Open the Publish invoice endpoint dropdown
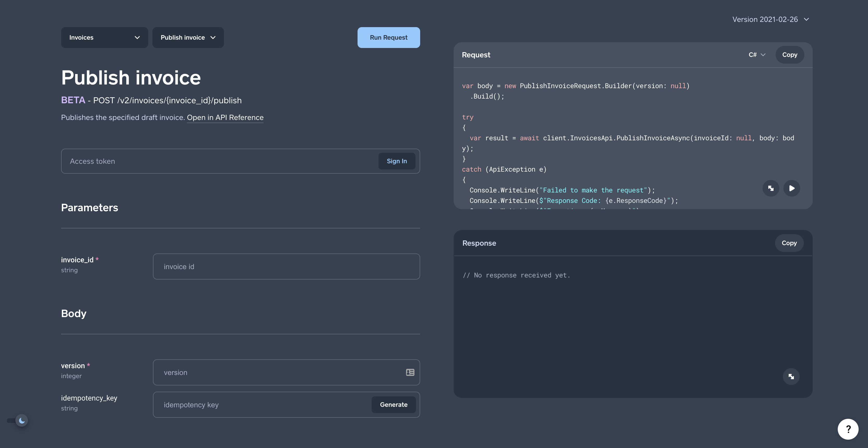Image resolution: width=868 pixels, height=448 pixels. click(x=188, y=37)
